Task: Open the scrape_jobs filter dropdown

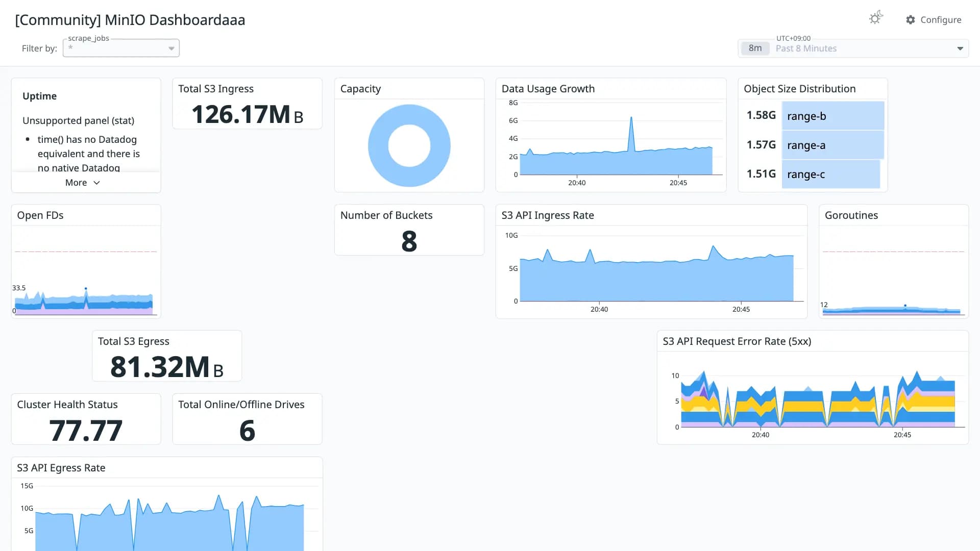Action: point(121,48)
